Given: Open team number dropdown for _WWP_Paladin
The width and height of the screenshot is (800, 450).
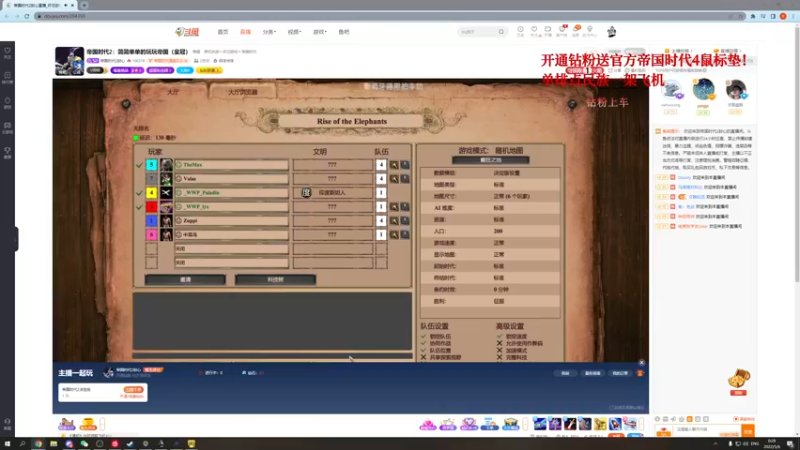Looking at the screenshot, I should point(381,193).
